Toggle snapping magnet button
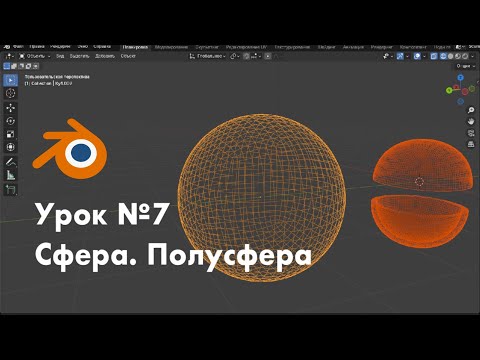 [x=246, y=56]
